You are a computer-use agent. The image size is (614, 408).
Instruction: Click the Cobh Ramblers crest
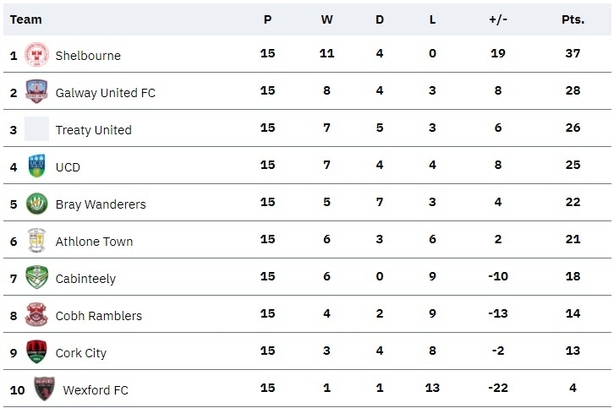36,314
